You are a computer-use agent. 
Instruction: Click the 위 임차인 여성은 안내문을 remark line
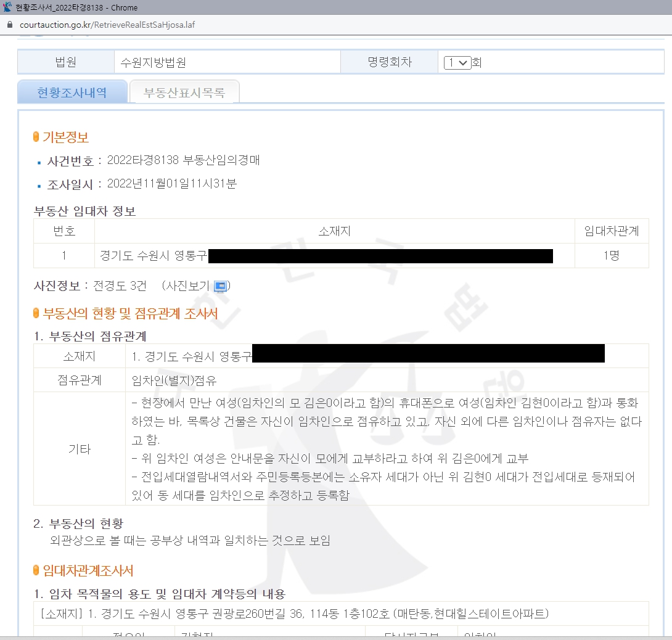[x=330, y=458]
